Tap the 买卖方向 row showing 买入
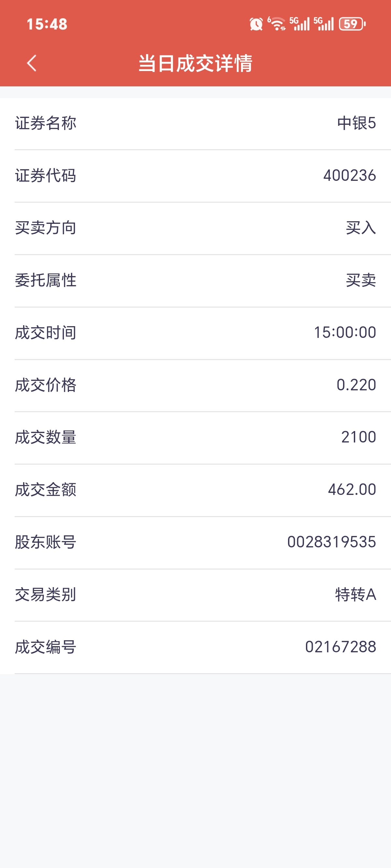Screen dimensions: 391x868 point(195,228)
